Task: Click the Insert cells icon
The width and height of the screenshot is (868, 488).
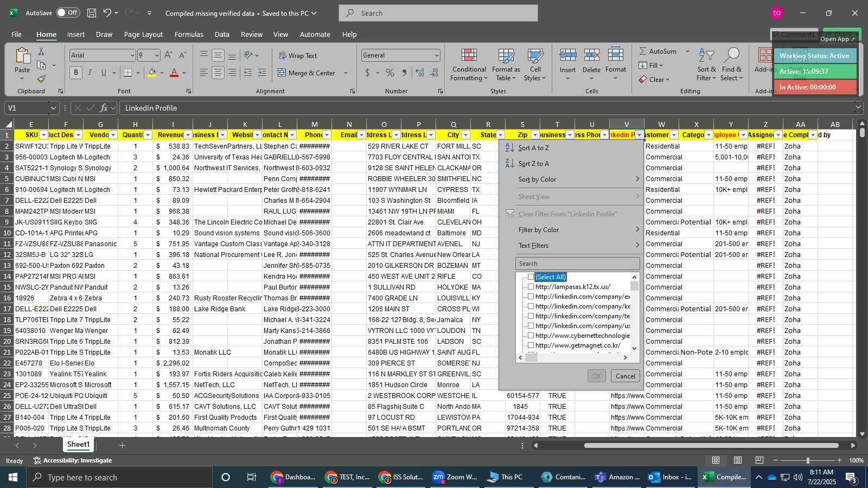Action: 567,55
